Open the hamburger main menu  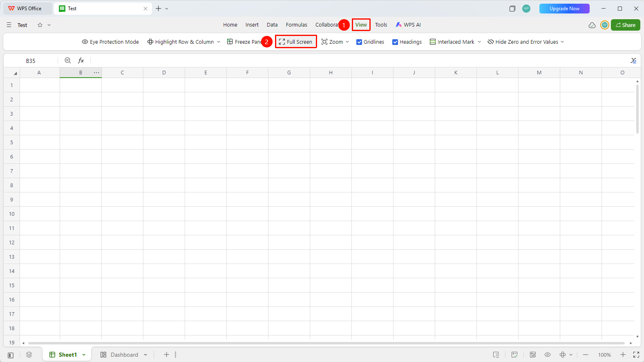pos(9,25)
